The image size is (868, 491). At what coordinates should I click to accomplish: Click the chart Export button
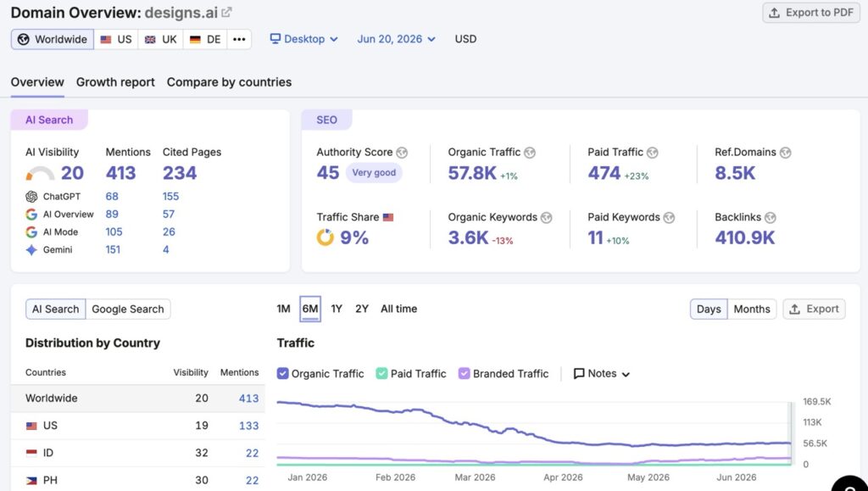tap(814, 309)
